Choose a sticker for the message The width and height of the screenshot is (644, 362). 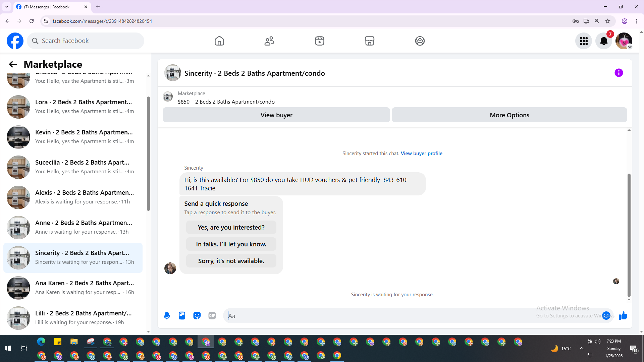197,316
